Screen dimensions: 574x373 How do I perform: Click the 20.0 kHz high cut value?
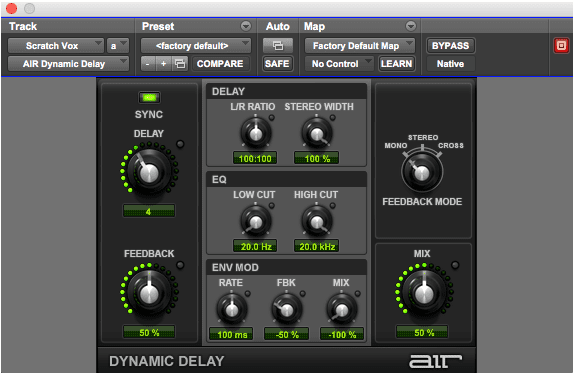click(x=317, y=246)
